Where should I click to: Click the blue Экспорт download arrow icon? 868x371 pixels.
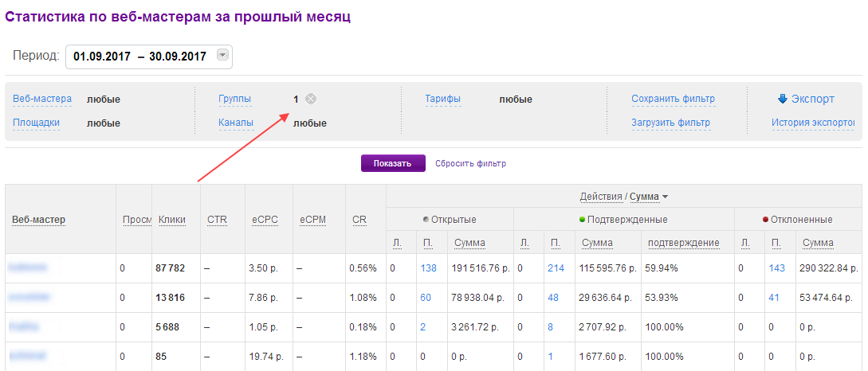coord(782,100)
